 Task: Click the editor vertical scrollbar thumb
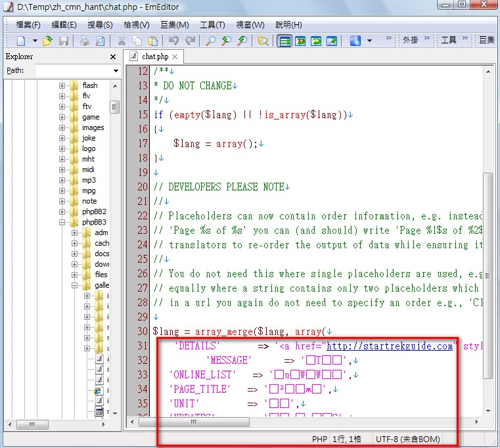(488, 275)
